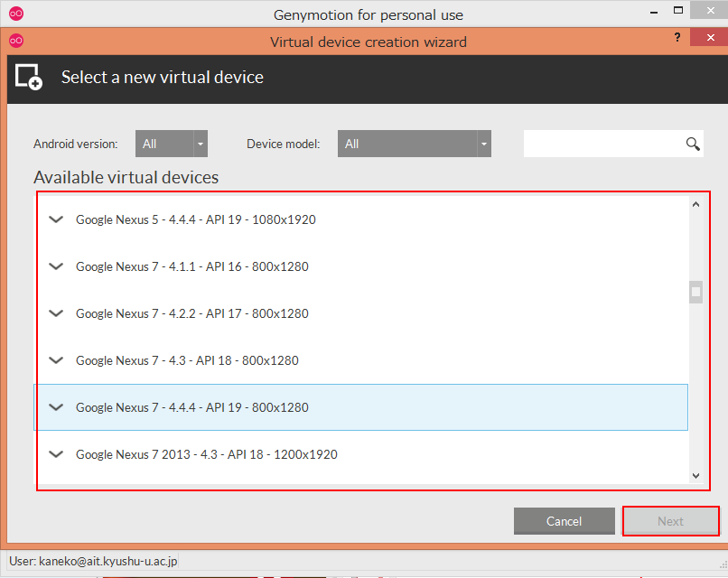This screenshot has width=728, height=578.
Task: Open the Android version dropdown
Action: [x=172, y=144]
